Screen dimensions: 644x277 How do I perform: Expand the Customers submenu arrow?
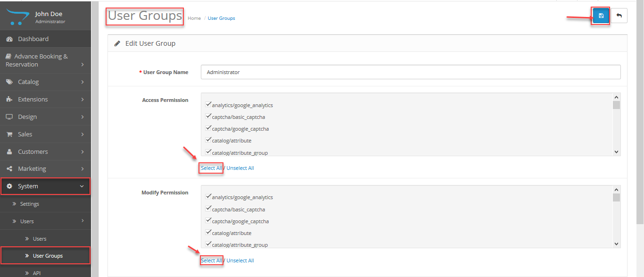coord(83,152)
